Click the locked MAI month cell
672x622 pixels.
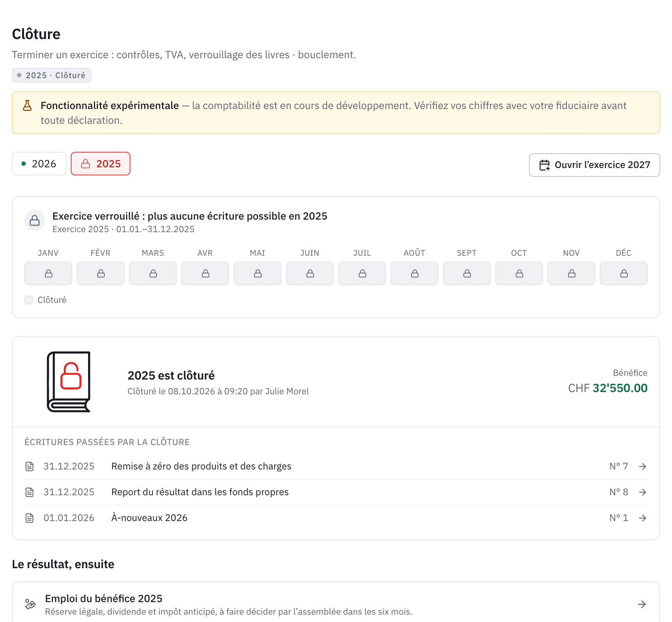pos(258,273)
